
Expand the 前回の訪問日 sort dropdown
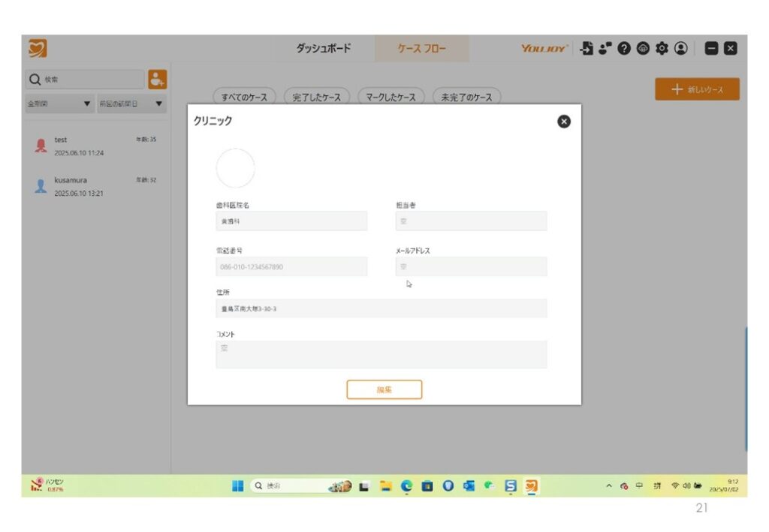130,104
